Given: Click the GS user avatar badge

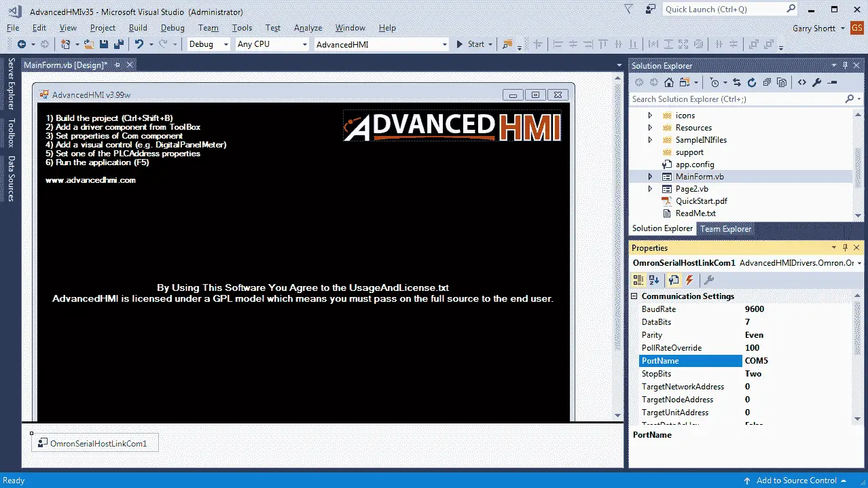Looking at the screenshot, I should [858, 28].
